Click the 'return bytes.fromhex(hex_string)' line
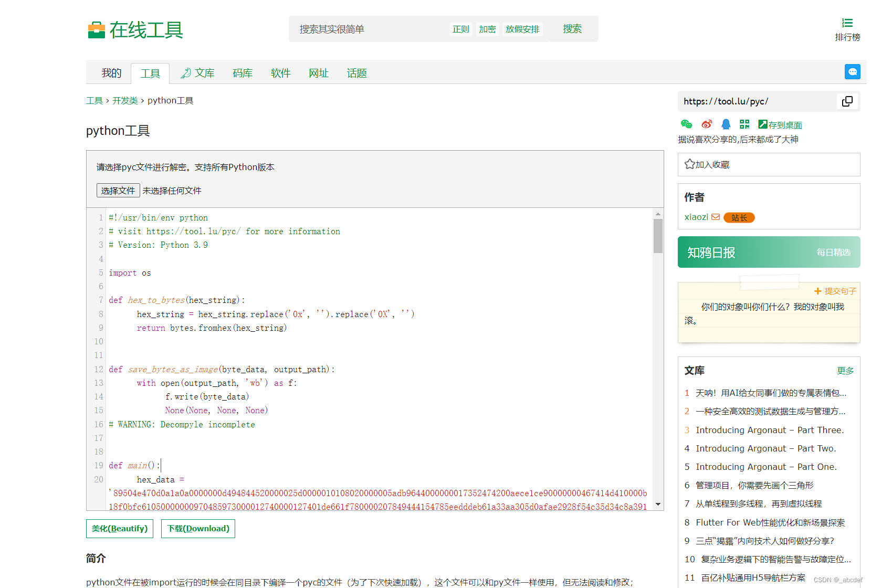This screenshot has height=588, width=871. [212, 328]
